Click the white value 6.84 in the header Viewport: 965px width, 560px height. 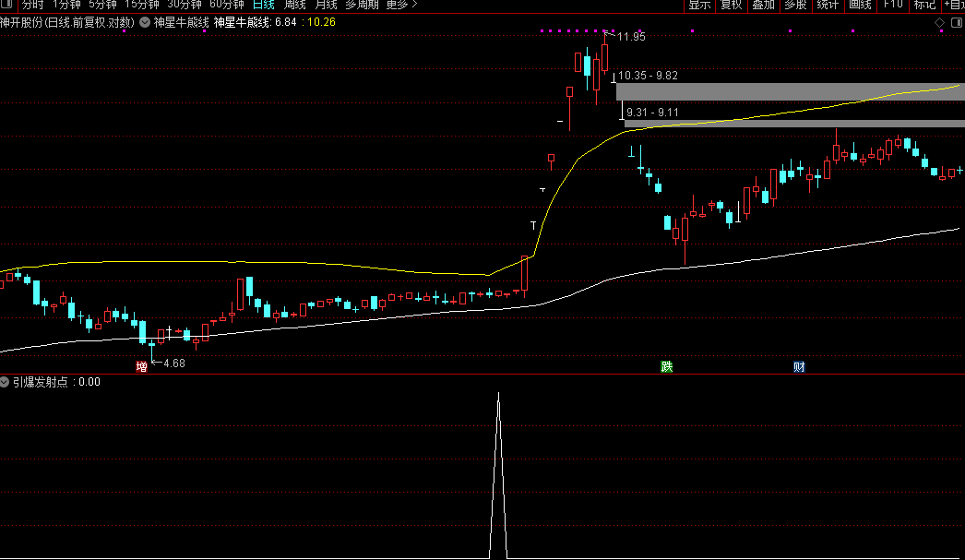(x=286, y=23)
